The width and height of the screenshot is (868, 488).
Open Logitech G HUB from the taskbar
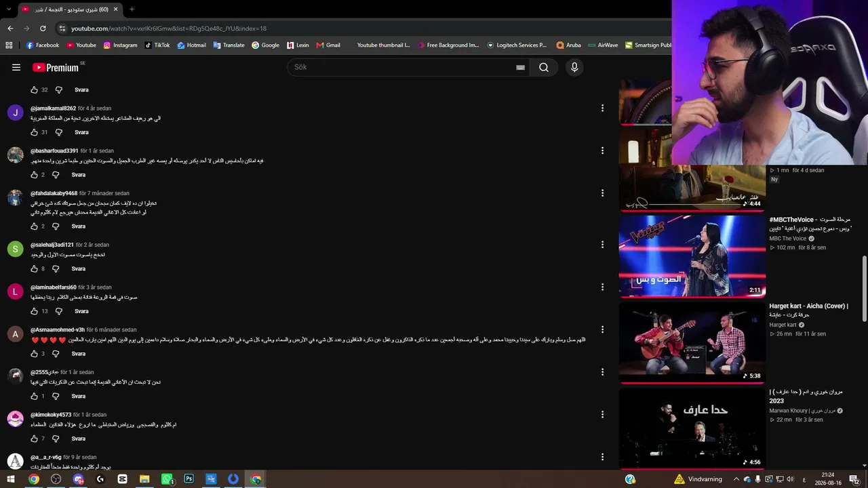point(100,479)
